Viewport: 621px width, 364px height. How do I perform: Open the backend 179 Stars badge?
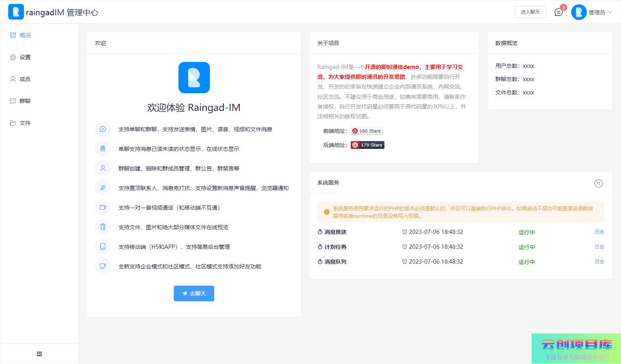368,145
